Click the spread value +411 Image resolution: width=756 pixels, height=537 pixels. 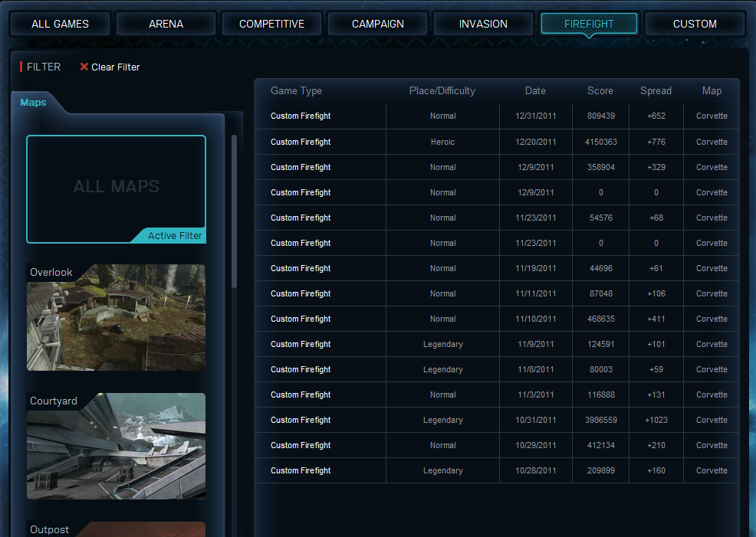[x=656, y=319]
